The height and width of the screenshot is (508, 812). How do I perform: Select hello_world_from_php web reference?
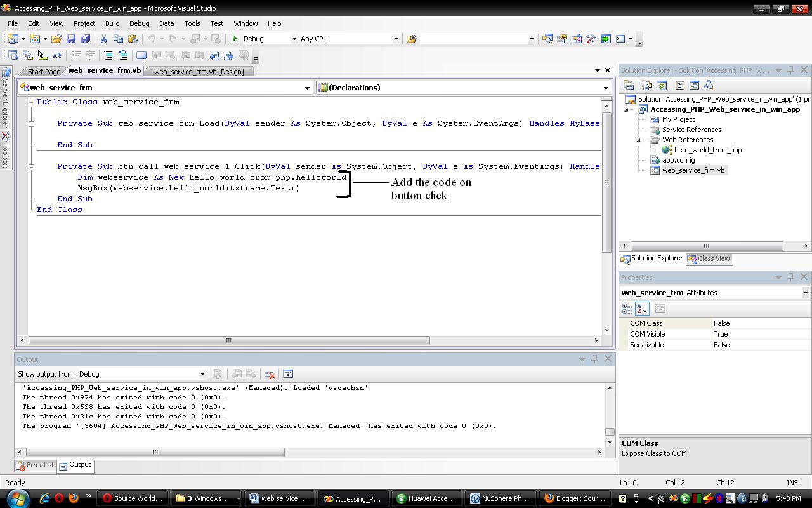click(x=708, y=150)
